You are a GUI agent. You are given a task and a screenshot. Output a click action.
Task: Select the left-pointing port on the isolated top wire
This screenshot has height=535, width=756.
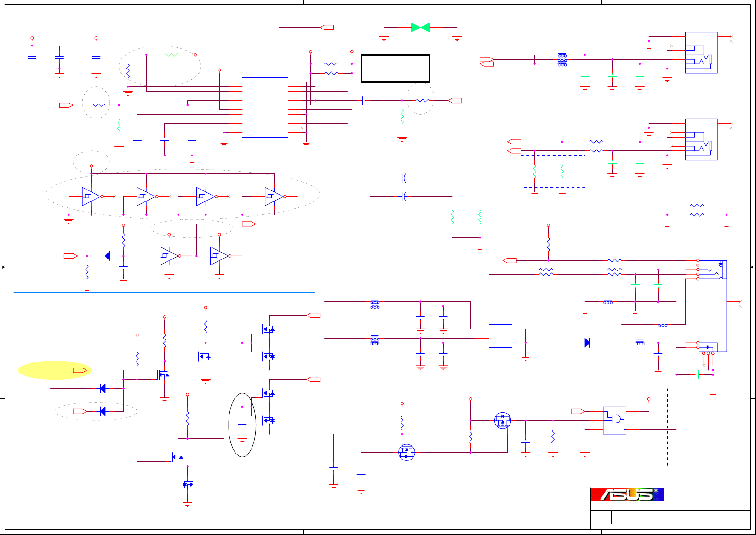pyautogui.click(x=327, y=28)
